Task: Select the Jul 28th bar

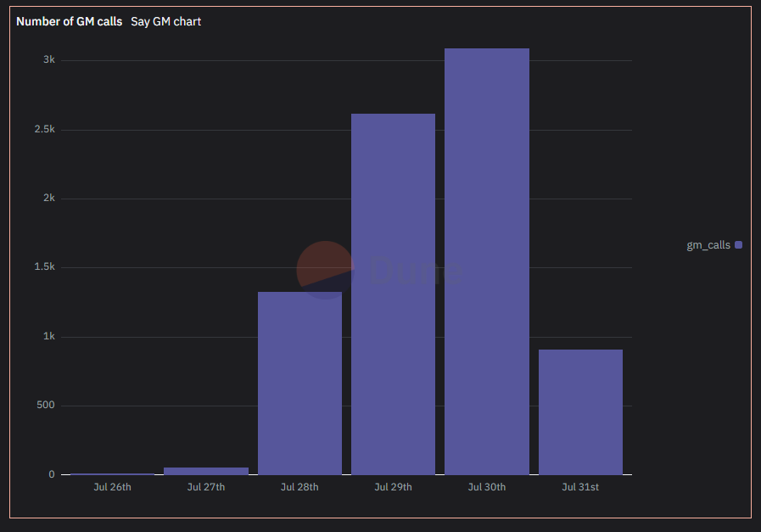Action: [299, 384]
